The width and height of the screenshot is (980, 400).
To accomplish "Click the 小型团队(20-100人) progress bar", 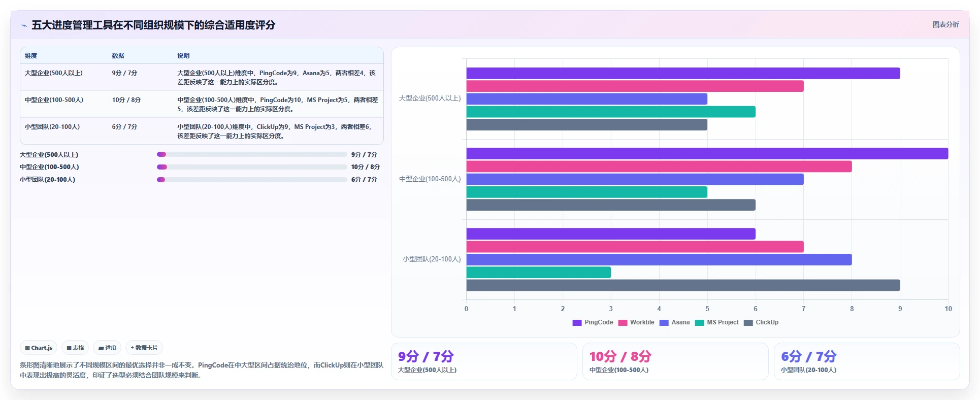I will [x=252, y=180].
